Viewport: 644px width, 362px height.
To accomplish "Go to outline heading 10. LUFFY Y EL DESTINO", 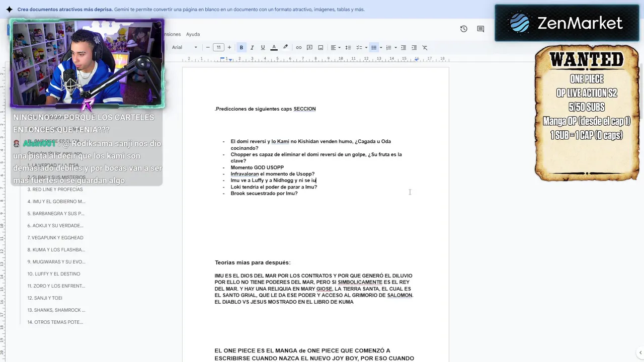I will [54, 274].
